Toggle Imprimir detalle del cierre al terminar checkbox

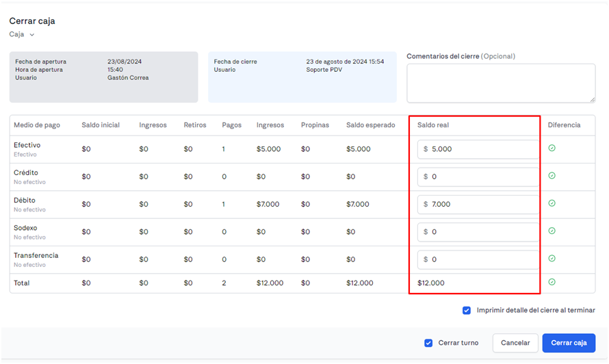pyautogui.click(x=467, y=311)
